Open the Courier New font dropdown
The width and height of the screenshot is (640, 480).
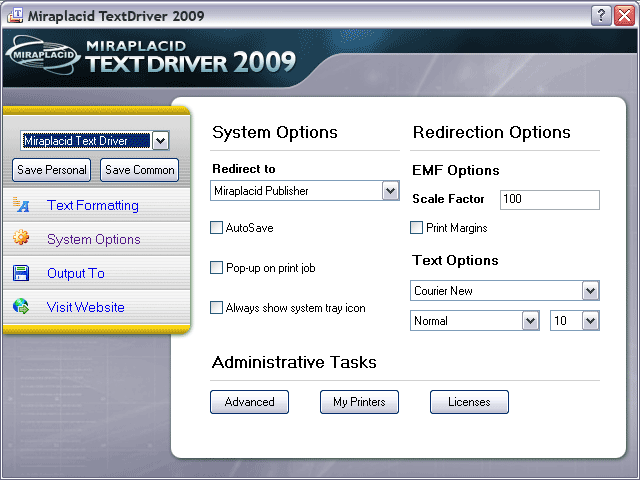(590, 291)
